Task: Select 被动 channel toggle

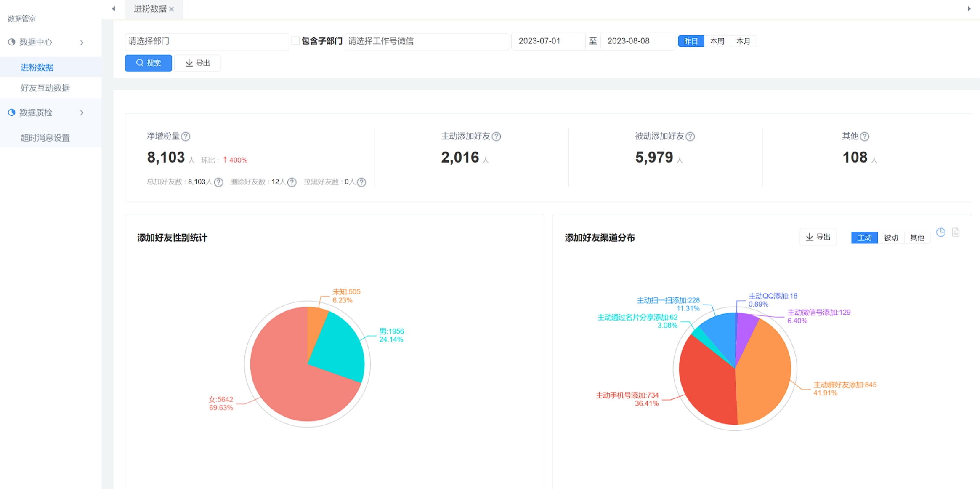Action: 891,238
